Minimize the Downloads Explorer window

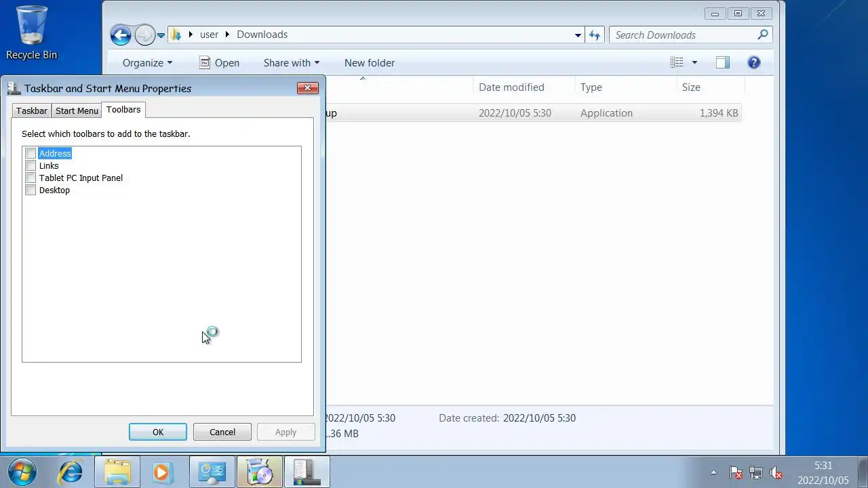coord(715,14)
